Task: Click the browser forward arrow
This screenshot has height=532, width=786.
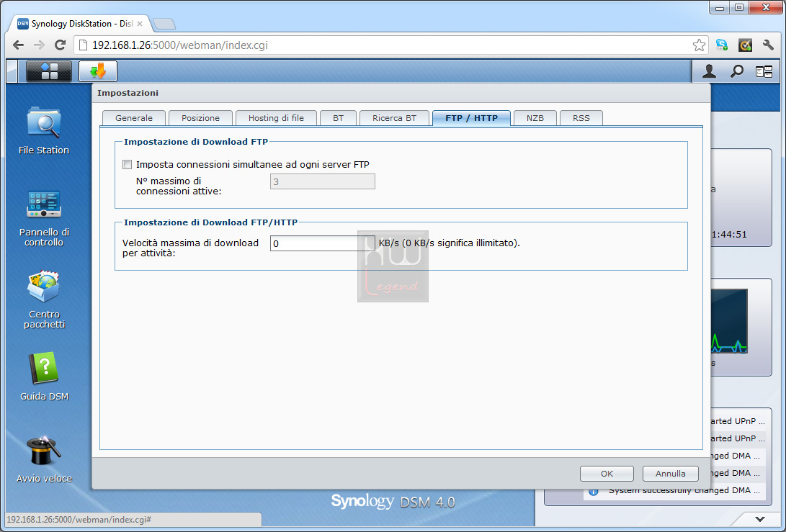Action: (x=39, y=45)
